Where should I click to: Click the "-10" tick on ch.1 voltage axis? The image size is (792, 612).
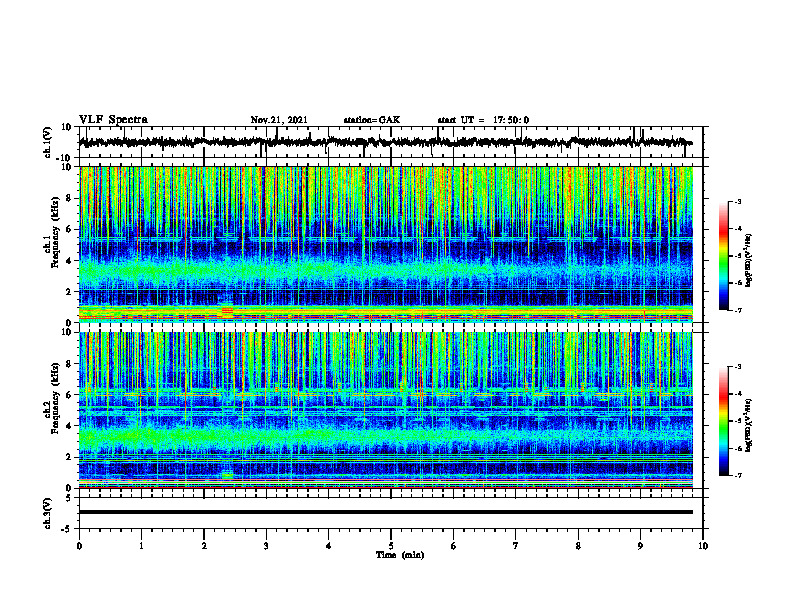tap(65, 158)
